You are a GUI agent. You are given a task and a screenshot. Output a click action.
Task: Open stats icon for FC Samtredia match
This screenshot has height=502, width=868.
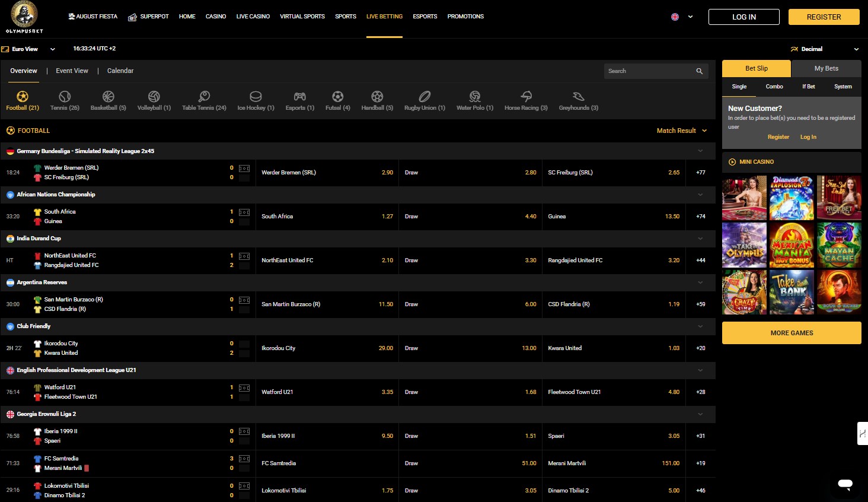coord(244,459)
